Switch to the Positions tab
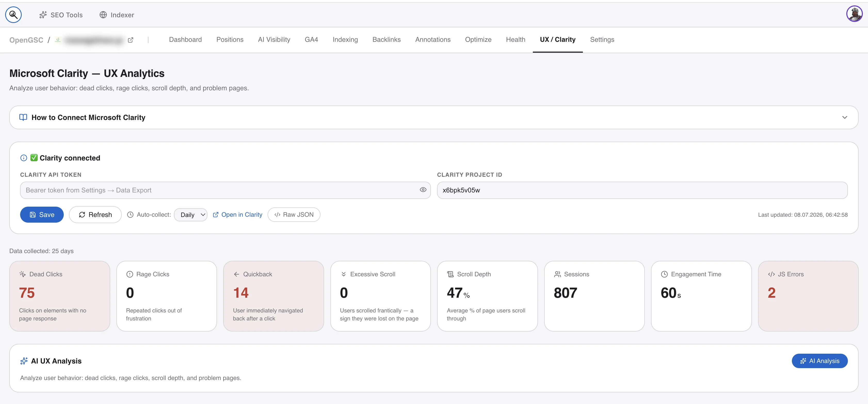Screen dimensions: 868x404 pos(230,39)
